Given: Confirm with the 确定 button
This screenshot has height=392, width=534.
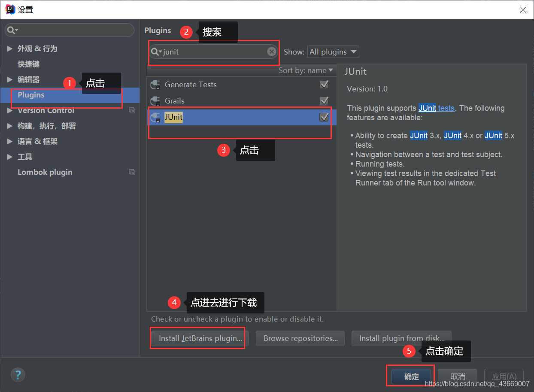Looking at the screenshot, I should [411, 377].
